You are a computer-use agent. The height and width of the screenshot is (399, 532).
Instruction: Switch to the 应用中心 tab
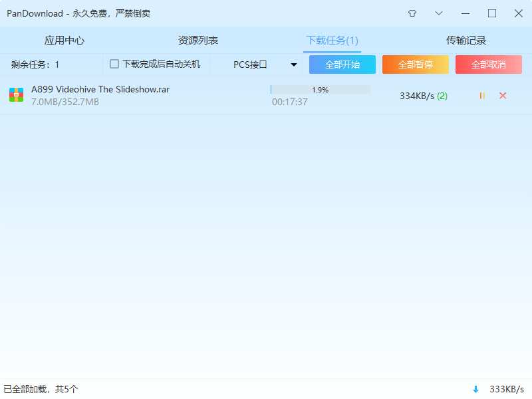click(x=65, y=41)
